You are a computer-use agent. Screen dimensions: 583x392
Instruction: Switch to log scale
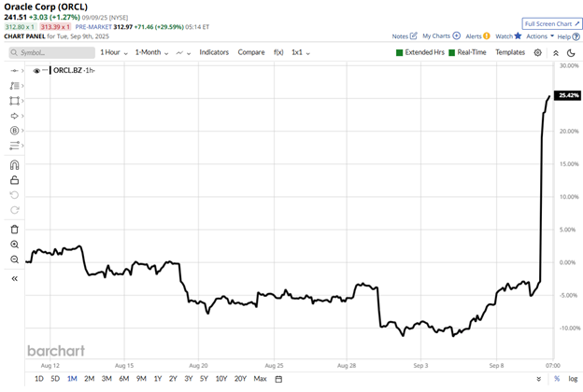[571, 379]
